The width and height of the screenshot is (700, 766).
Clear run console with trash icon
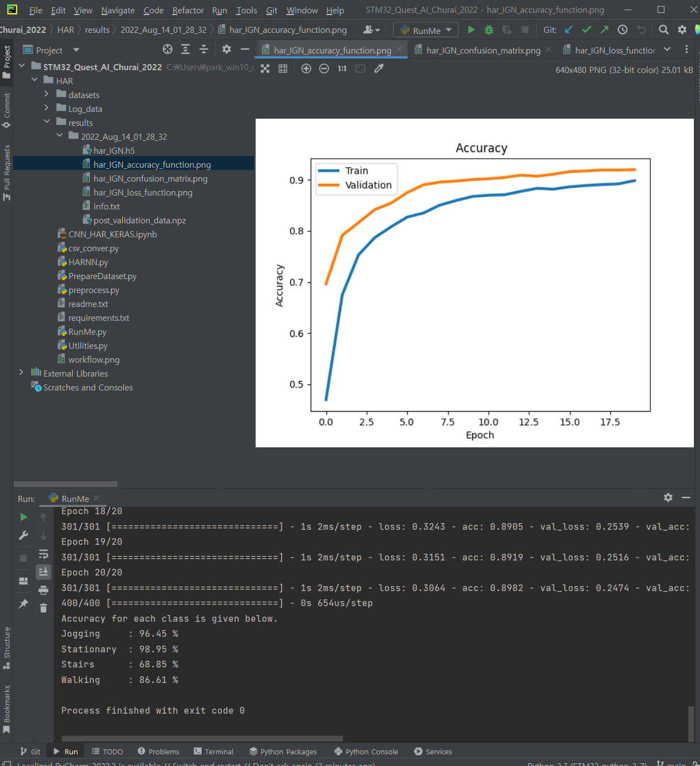43,608
